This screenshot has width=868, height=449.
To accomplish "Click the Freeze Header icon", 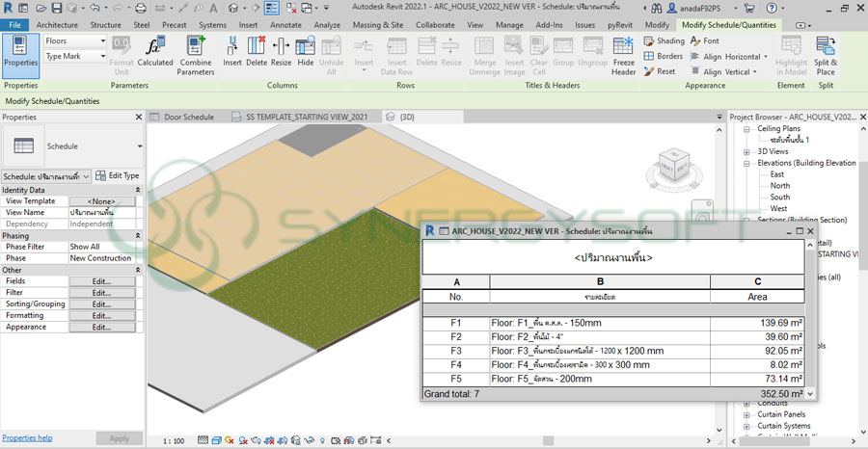I will (x=624, y=54).
